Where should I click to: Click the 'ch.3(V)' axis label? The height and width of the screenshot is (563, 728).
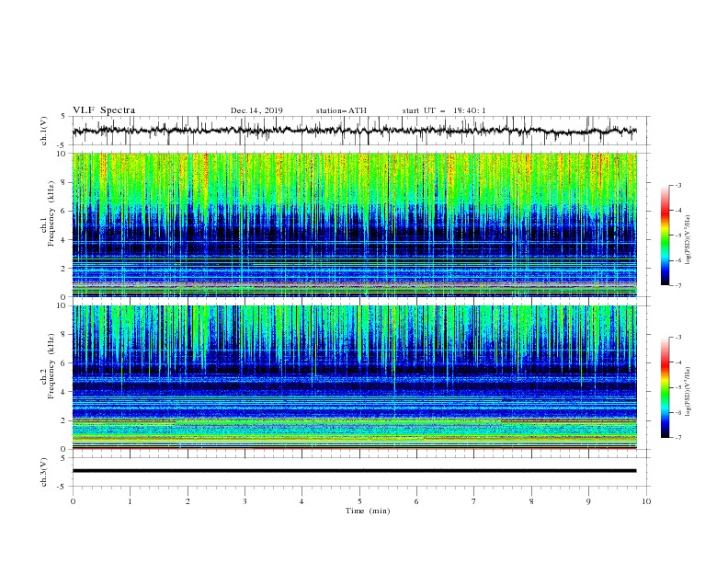44,472
